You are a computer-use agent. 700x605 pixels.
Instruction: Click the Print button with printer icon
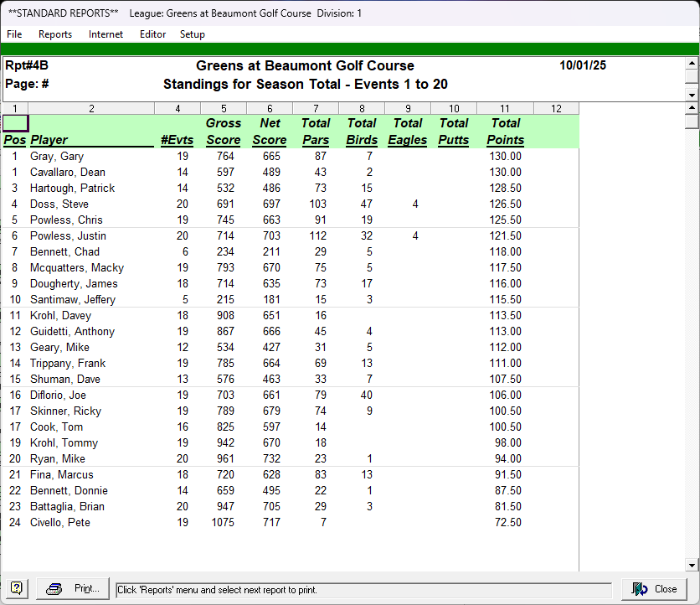[x=74, y=589]
